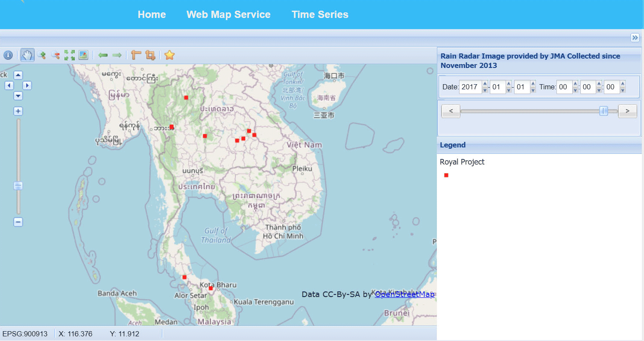Collapse the right side panel
Viewport: 644px width, 341px height.
pos(635,38)
